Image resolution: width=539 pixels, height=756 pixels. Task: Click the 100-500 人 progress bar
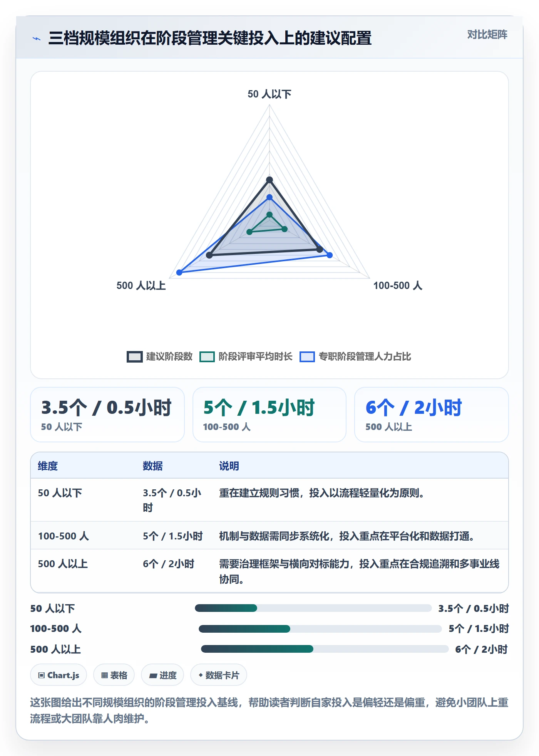(x=320, y=629)
